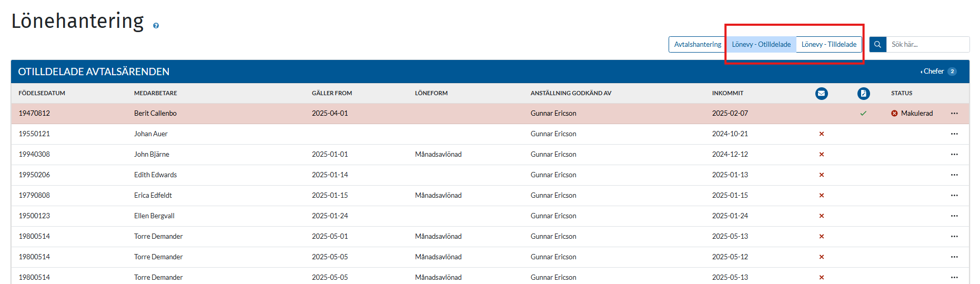Open the three-dot menu for John Bjärne
Image resolution: width=980 pixels, height=284 pixels.
click(x=954, y=155)
